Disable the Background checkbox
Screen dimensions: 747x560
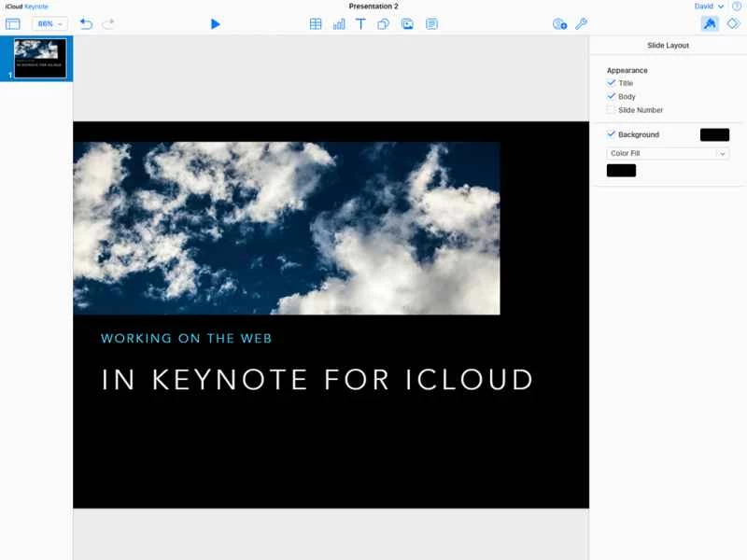point(612,133)
